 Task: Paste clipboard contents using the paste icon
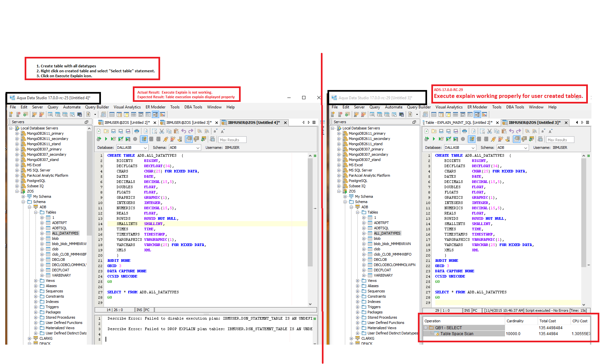176,131
